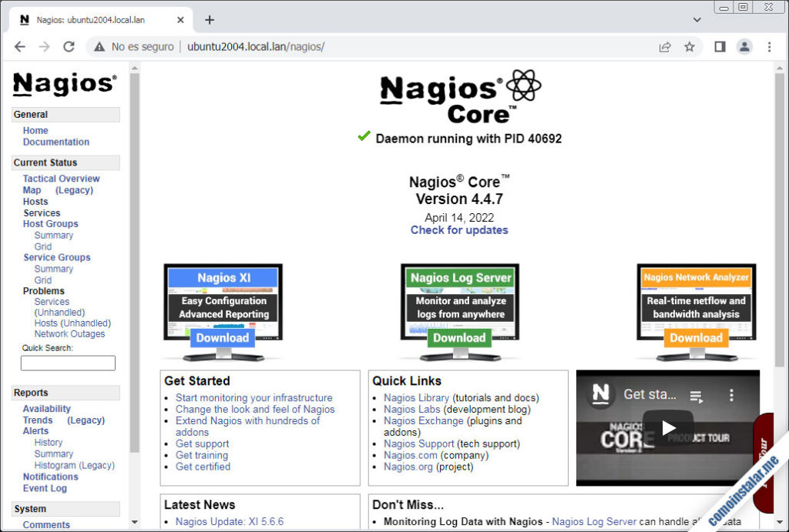This screenshot has width=789, height=532.
Task: Play the Nagios Core product tour video
Action: [668, 428]
